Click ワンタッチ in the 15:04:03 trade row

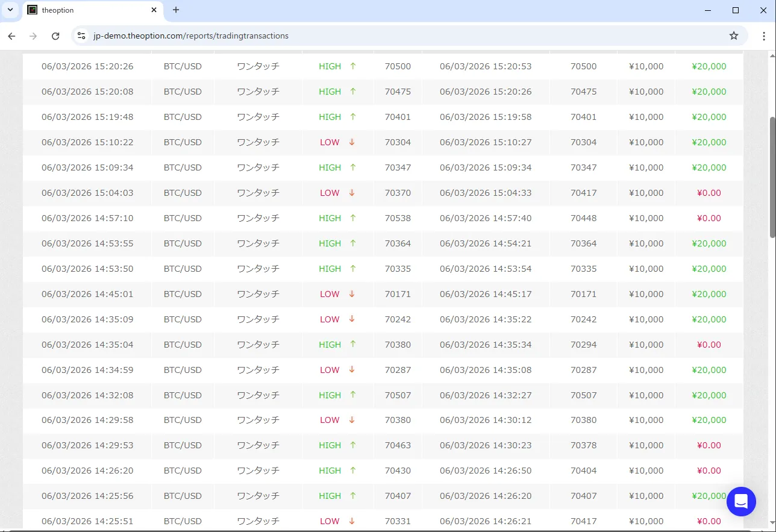(x=258, y=193)
